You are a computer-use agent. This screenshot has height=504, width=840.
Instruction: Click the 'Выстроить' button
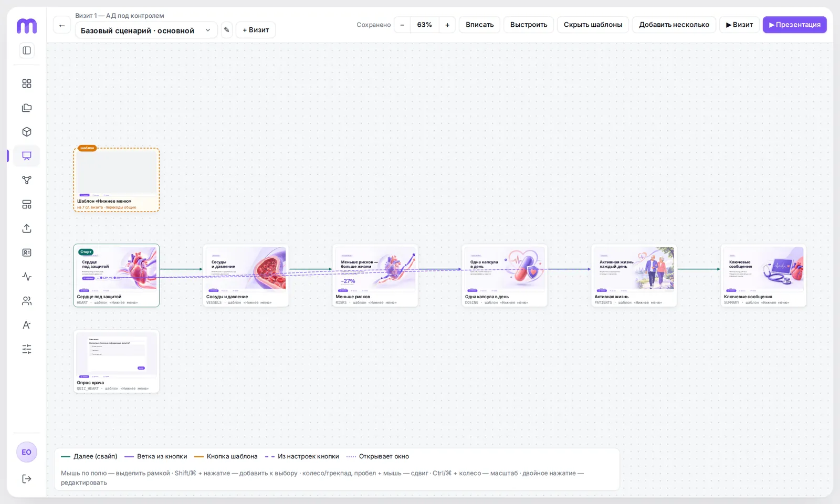point(529,25)
